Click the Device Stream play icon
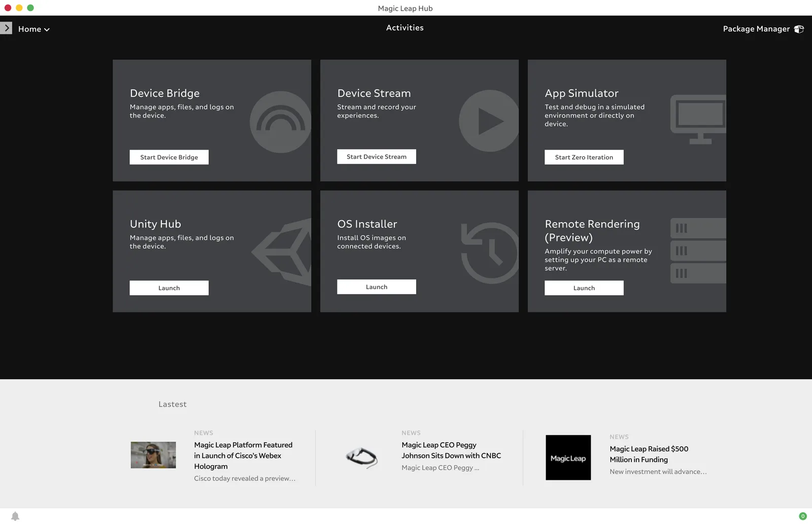The height and width of the screenshot is (524, 812). tap(489, 121)
